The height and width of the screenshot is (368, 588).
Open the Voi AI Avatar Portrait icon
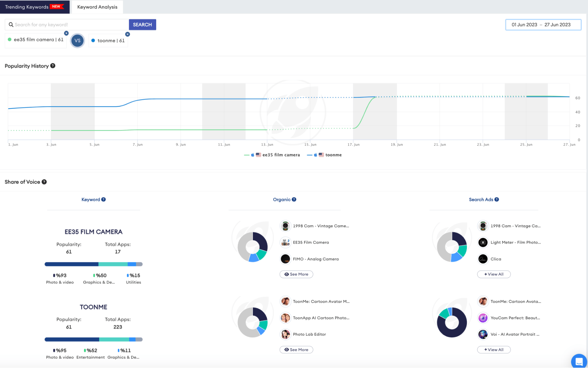483,334
